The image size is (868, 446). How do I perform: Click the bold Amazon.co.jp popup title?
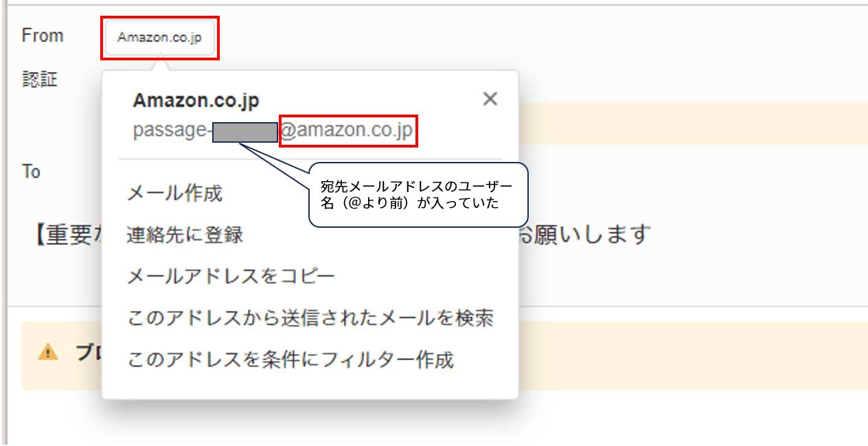[196, 101]
